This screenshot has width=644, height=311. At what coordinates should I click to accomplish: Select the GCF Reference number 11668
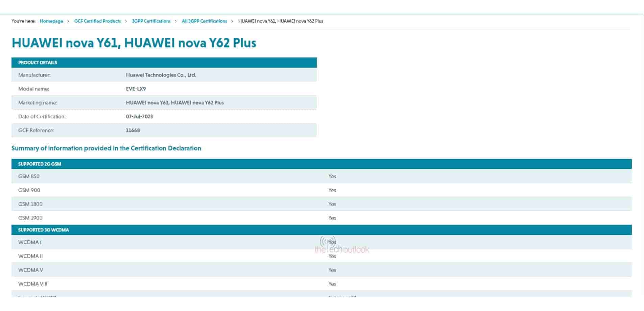pyautogui.click(x=133, y=130)
